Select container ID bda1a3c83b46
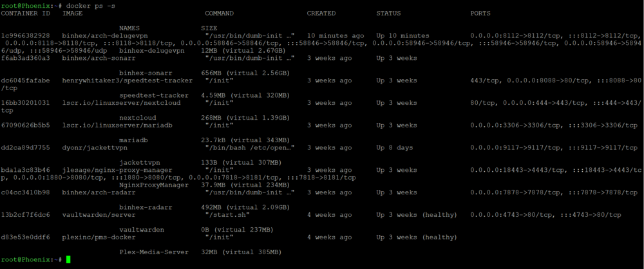Viewport: 644px width, 269px height. [26, 170]
